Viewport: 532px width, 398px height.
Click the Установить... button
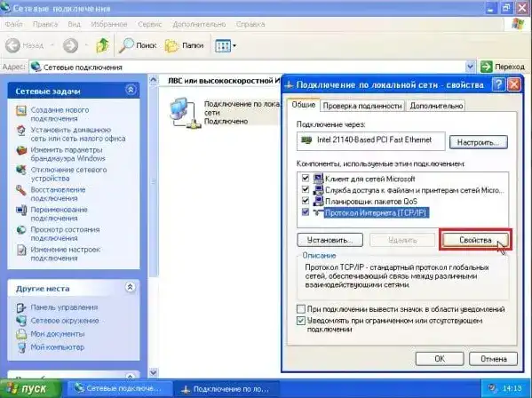[x=330, y=240]
